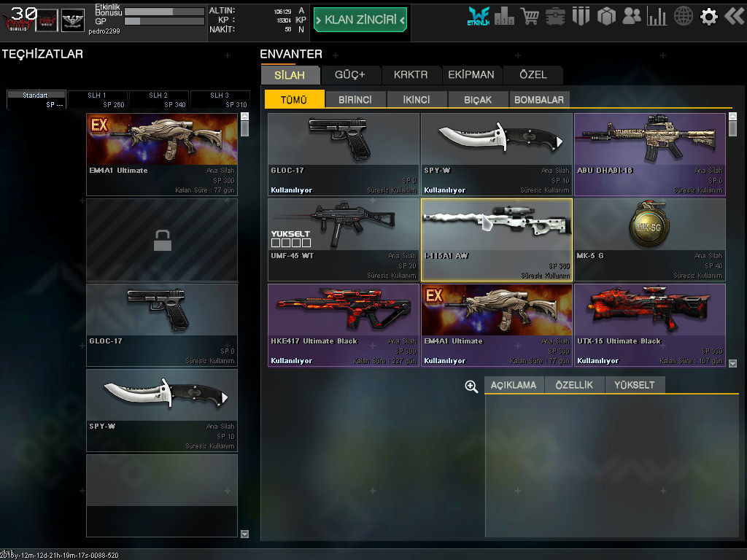Click equipped EM4A1 Ultimate in Teçhizatlar
This screenshot has height=560, width=747.
point(162,155)
